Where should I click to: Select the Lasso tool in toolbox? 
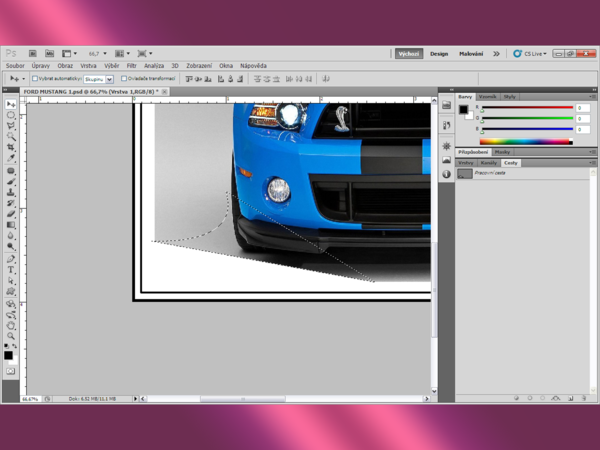[x=11, y=126]
